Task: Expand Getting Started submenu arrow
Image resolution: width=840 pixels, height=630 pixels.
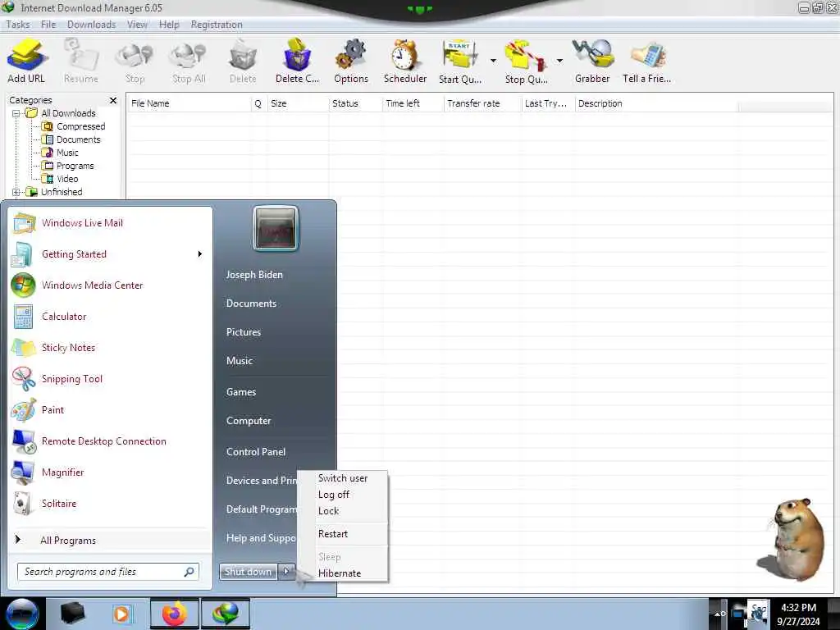Action: point(200,254)
